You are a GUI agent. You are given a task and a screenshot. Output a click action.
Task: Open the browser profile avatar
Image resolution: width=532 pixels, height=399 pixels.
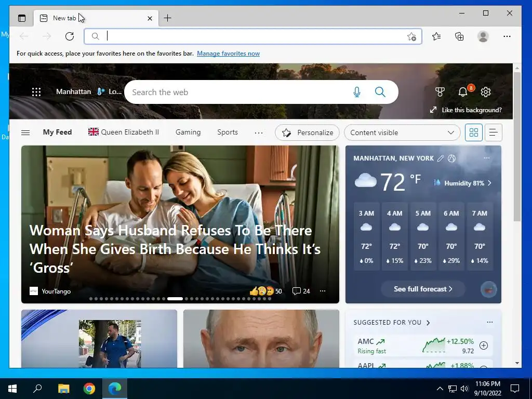point(483,36)
